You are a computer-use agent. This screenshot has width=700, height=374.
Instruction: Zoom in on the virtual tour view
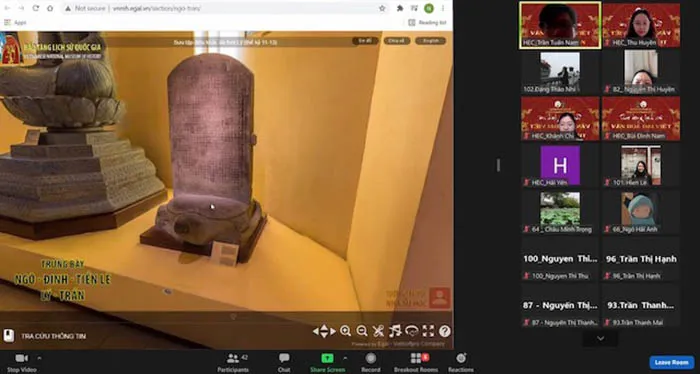point(345,331)
